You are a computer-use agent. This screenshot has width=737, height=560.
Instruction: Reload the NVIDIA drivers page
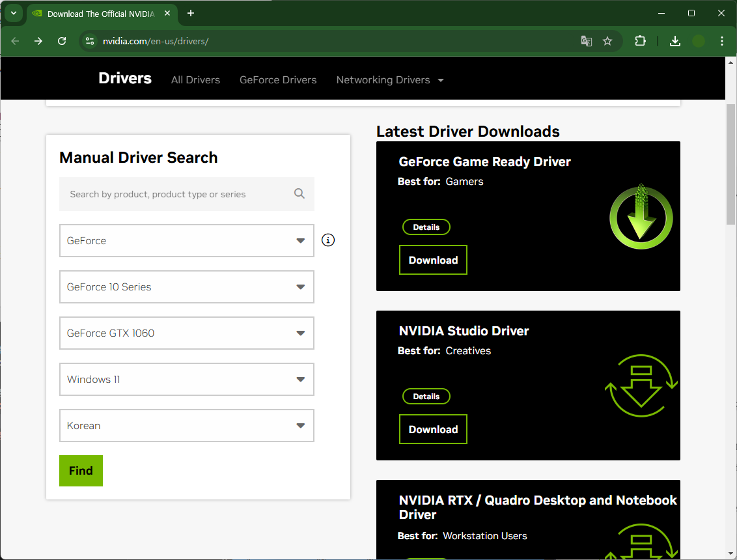(x=62, y=42)
